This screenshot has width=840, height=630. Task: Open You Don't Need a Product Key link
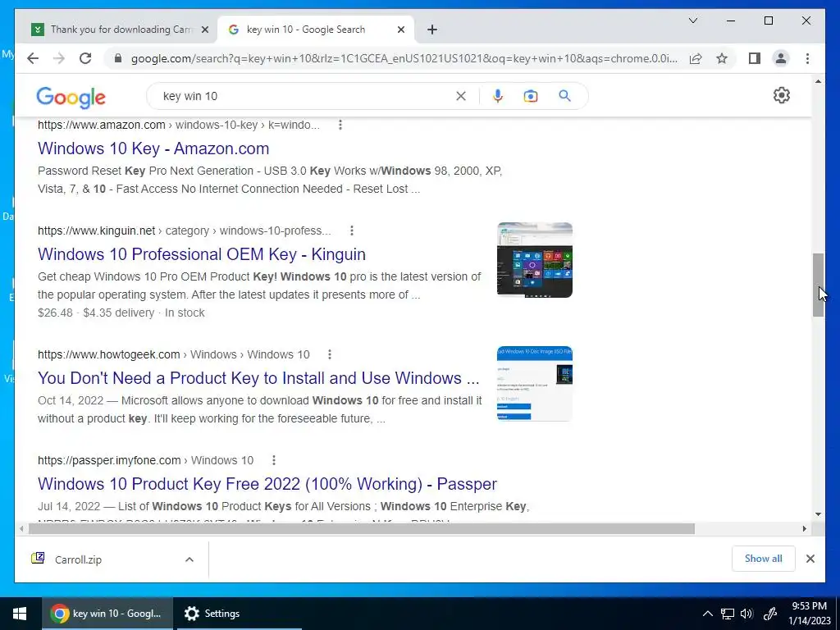(x=258, y=377)
